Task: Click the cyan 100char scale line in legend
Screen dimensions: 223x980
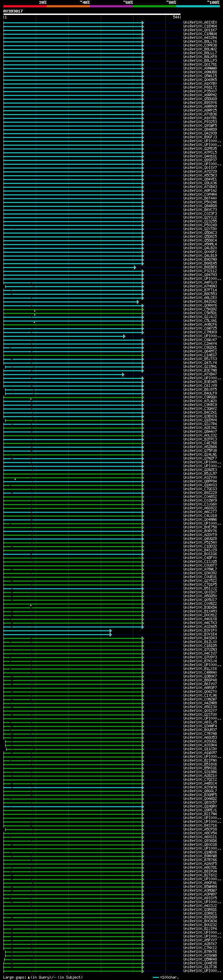Action: 155,977
